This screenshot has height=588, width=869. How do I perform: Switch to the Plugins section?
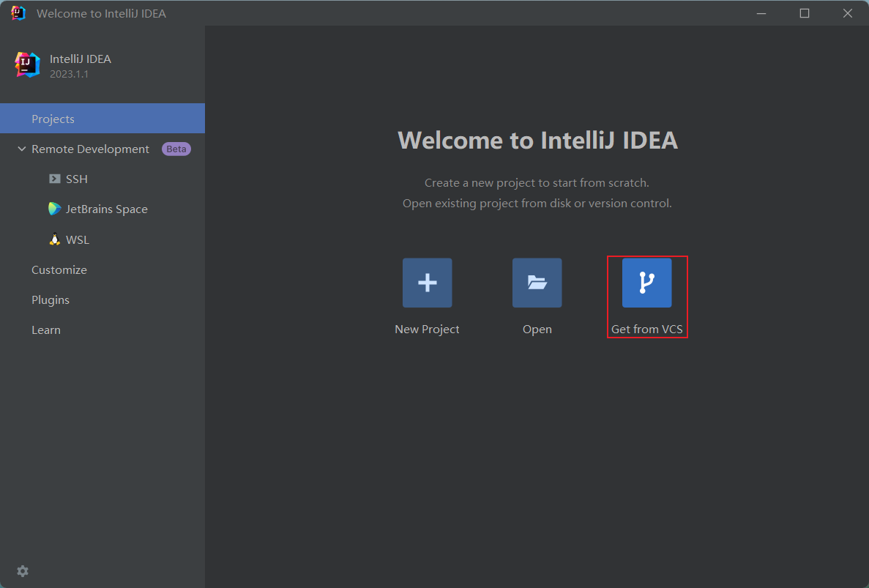coord(51,299)
